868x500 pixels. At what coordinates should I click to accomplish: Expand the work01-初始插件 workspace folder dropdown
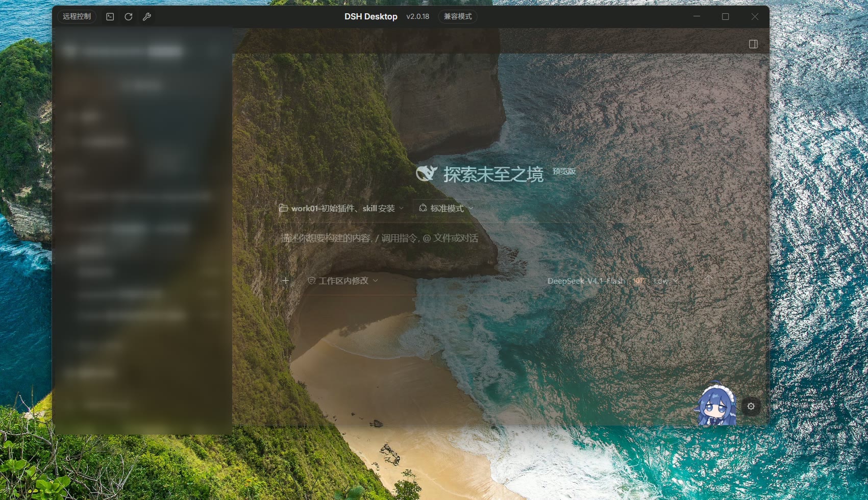[x=341, y=208]
